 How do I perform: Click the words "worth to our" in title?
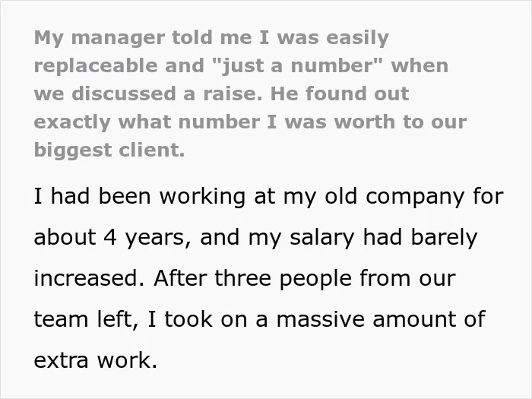point(401,122)
